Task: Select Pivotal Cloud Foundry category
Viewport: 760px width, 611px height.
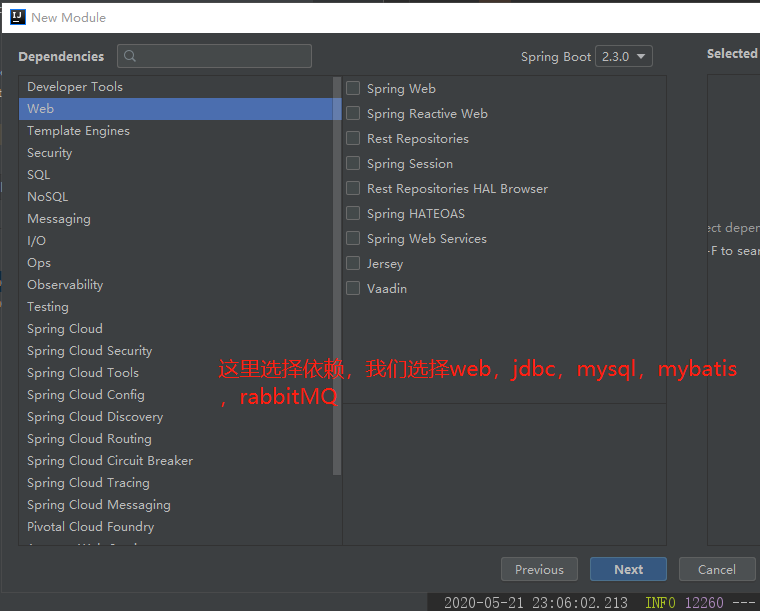Action: coord(176,527)
